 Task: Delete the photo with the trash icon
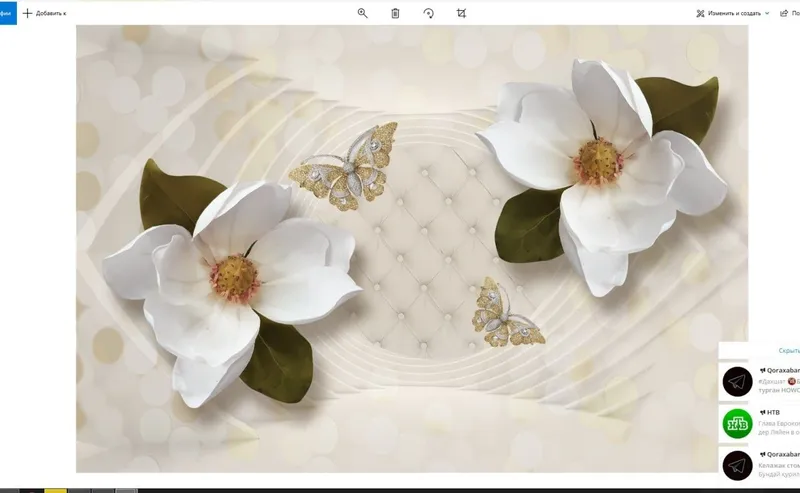(395, 13)
